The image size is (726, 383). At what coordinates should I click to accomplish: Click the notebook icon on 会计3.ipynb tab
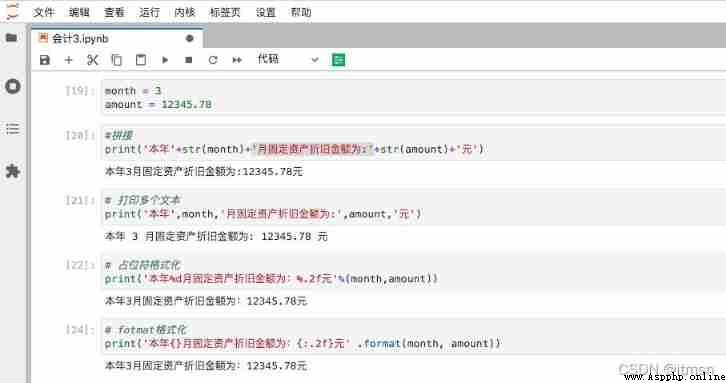[x=43, y=38]
